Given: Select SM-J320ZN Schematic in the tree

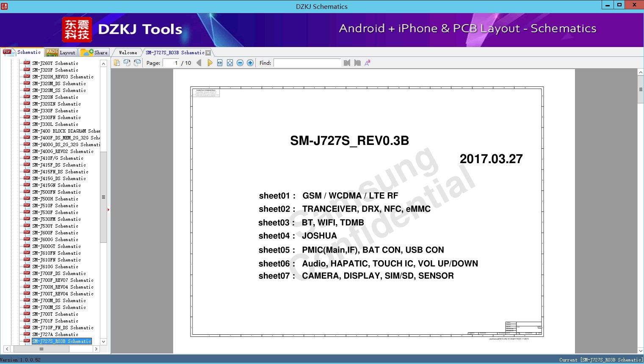Looking at the screenshot, I should [x=56, y=104].
